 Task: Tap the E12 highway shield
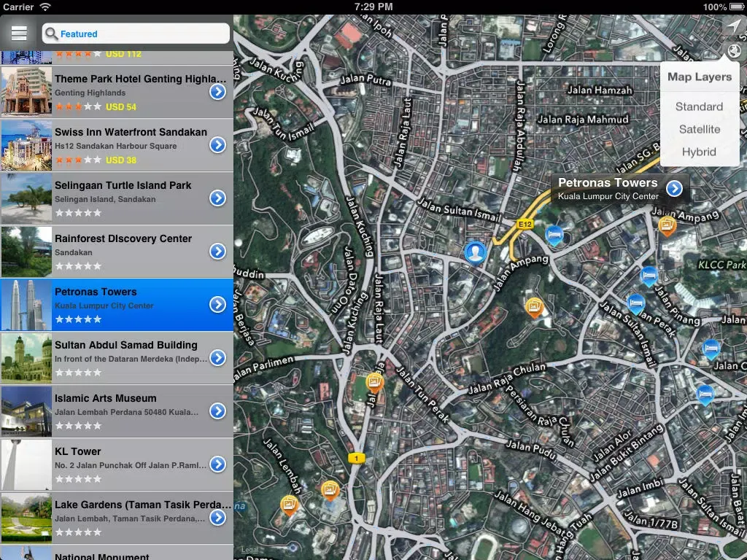click(x=525, y=224)
